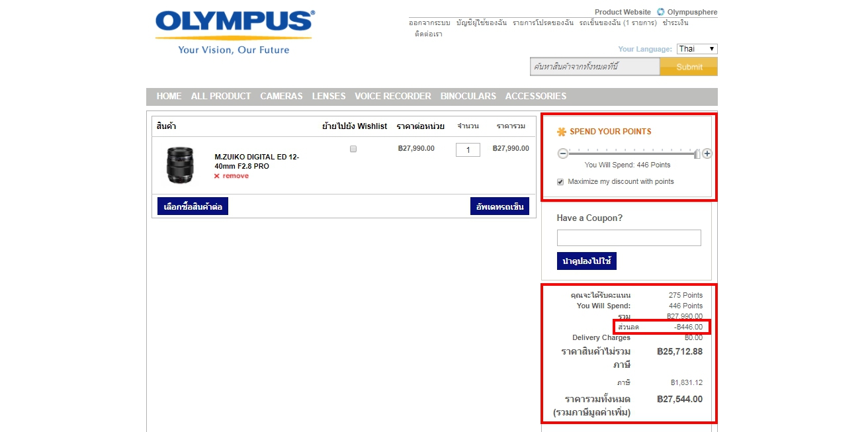Click the M.ZUIKO DIGITAL ED 12-40mm product link
Image resolution: width=868 pixels, height=432 pixels.
tap(257, 161)
